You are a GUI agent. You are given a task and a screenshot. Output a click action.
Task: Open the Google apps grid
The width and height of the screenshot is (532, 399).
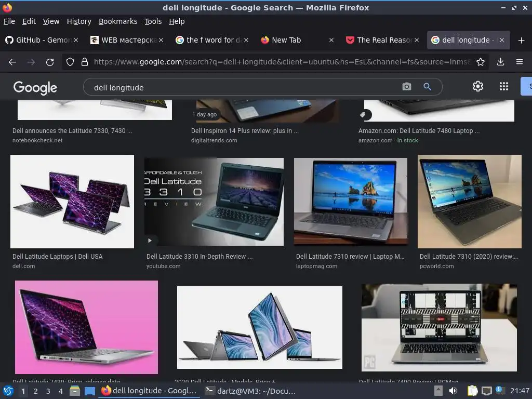[x=504, y=87]
